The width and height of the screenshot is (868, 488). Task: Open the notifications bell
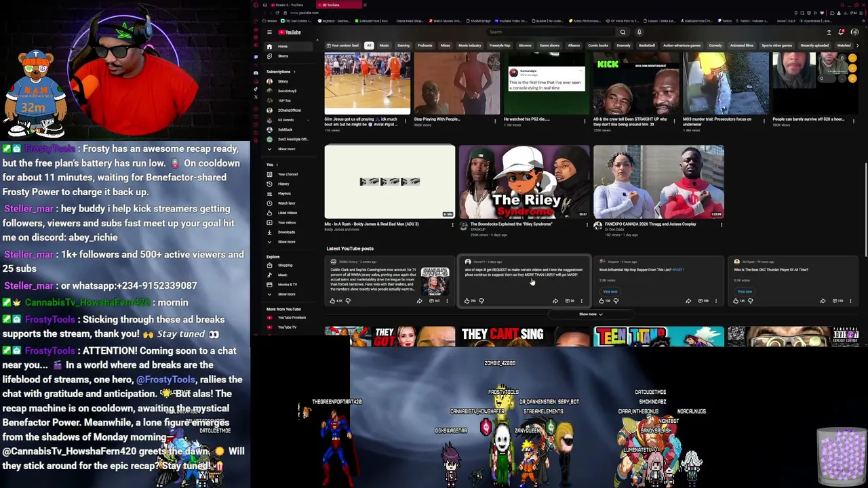point(842,32)
